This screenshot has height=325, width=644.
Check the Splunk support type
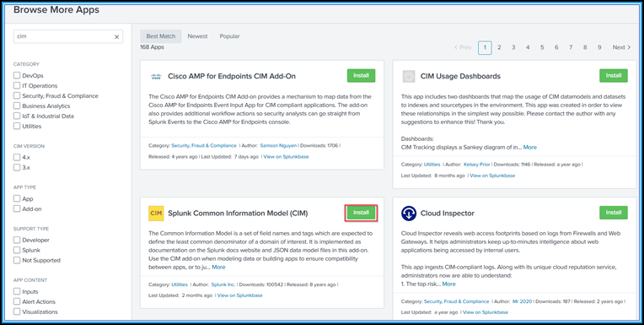click(17, 250)
